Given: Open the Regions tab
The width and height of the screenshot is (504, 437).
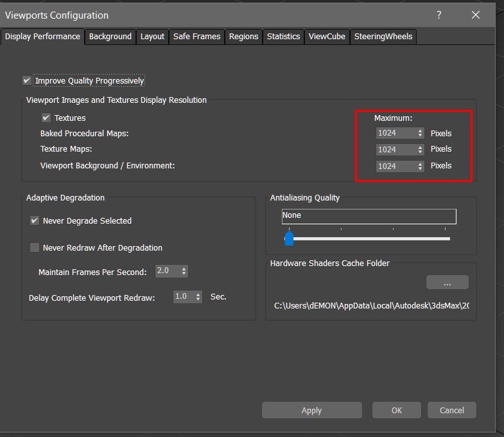Looking at the screenshot, I should (x=243, y=37).
